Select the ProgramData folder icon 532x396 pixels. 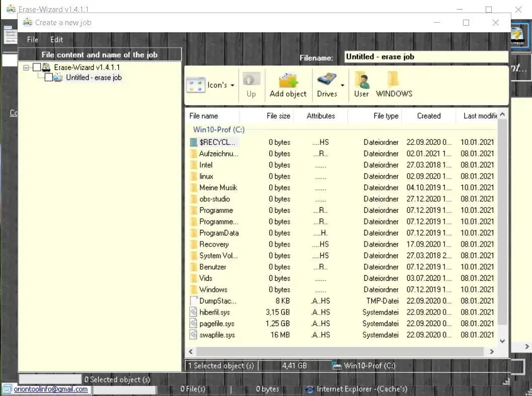point(193,233)
